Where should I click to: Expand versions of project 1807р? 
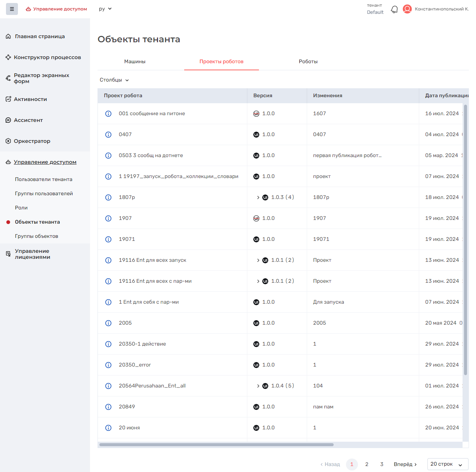[x=258, y=197]
